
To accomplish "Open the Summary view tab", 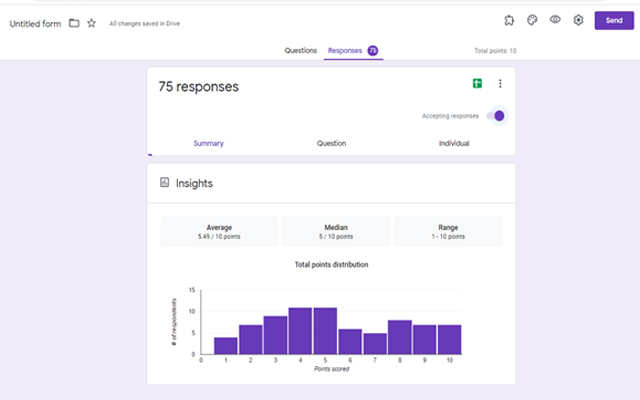I will (208, 143).
